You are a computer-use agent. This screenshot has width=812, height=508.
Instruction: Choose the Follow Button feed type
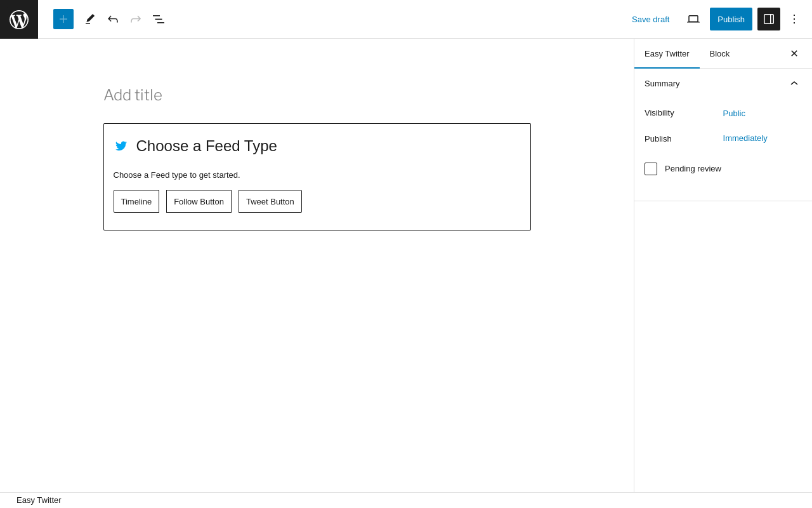(x=199, y=201)
